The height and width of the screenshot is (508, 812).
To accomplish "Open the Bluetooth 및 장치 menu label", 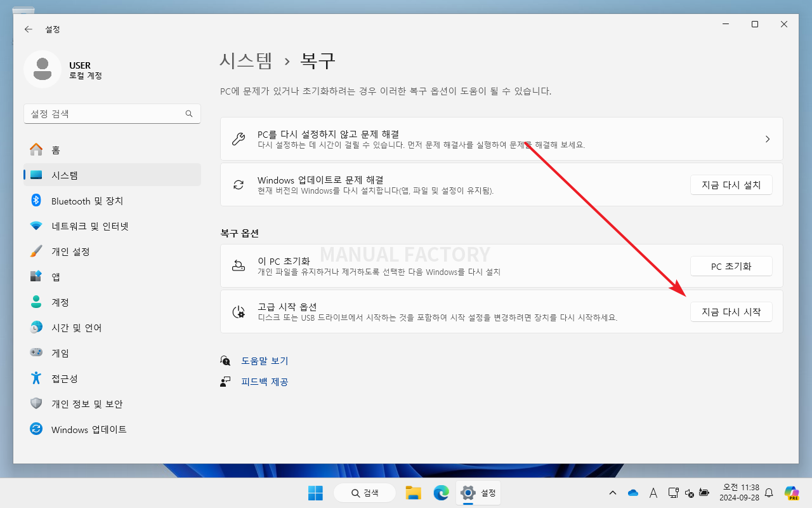I will coord(87,201).
